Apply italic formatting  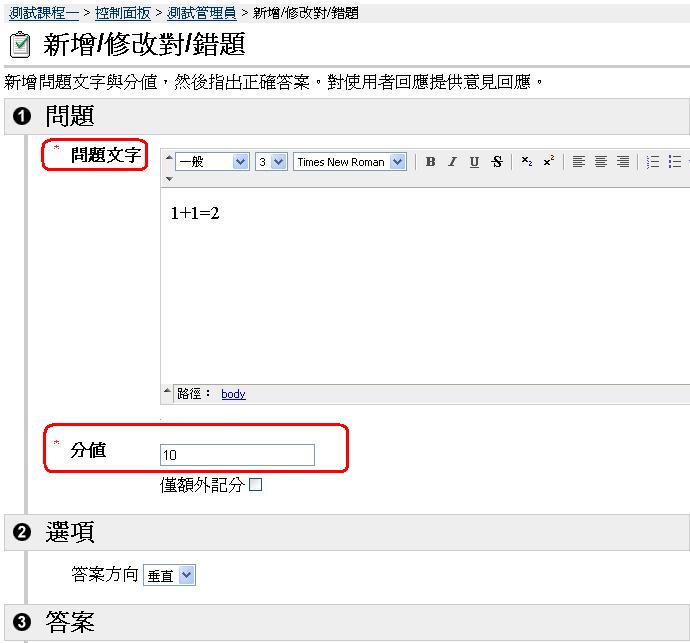pyautogui.click(x=452, y=162)
